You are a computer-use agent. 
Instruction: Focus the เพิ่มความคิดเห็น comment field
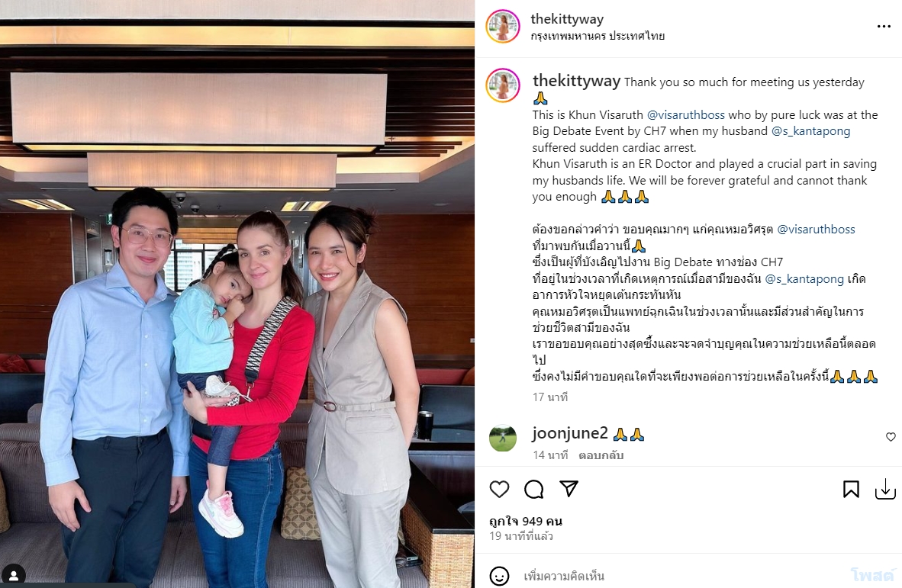click(x=679, y=576)
